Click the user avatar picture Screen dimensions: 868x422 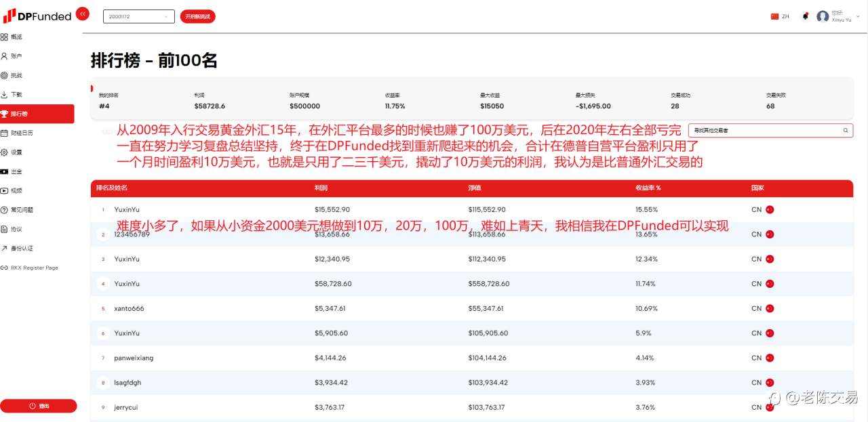(823, 16)
